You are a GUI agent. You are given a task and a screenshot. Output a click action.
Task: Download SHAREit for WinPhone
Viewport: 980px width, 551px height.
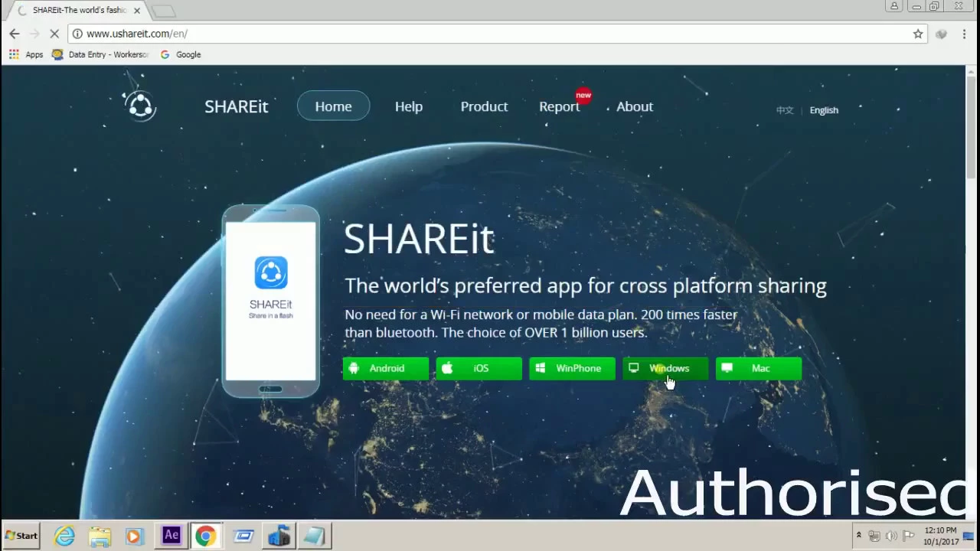[573, 369]
